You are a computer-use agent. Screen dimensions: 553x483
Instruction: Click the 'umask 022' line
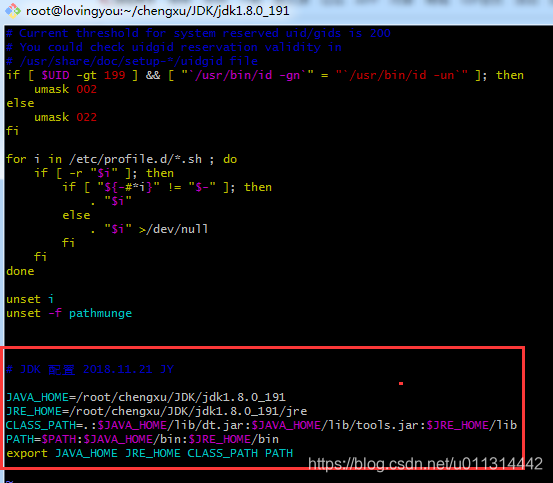tap(65, 117)
